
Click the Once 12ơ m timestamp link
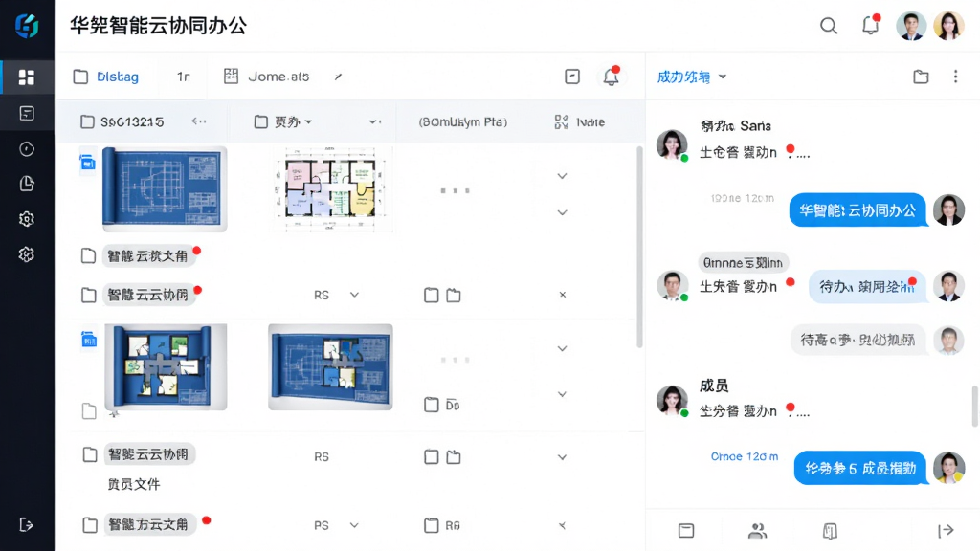[745, 456]
